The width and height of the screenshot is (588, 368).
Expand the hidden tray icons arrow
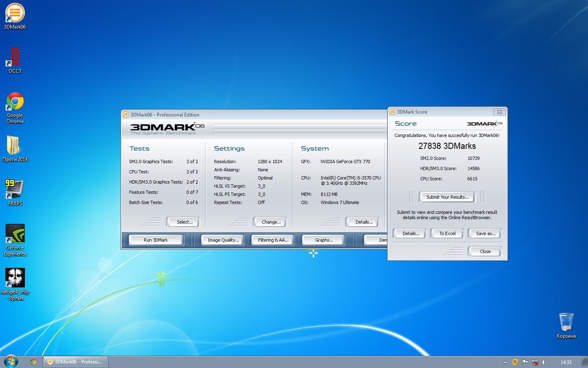[505, 362]
